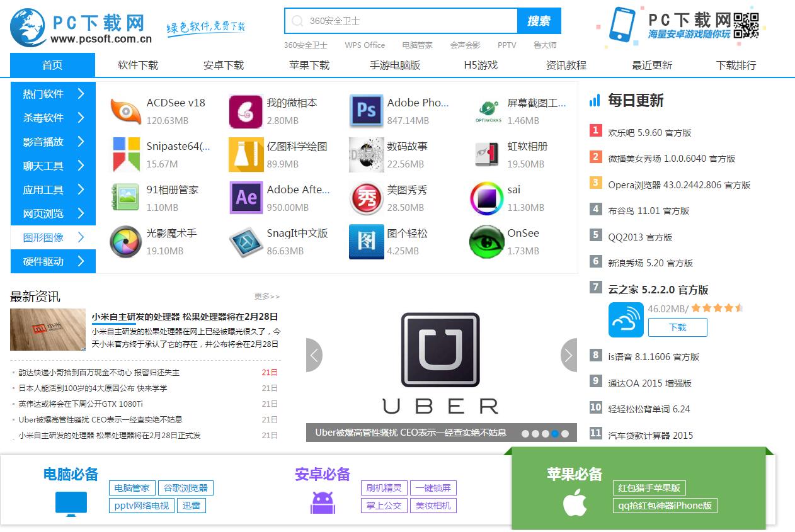Select the sai rainbow circle icon
795x532 pixels.
(x=486, y=198)
